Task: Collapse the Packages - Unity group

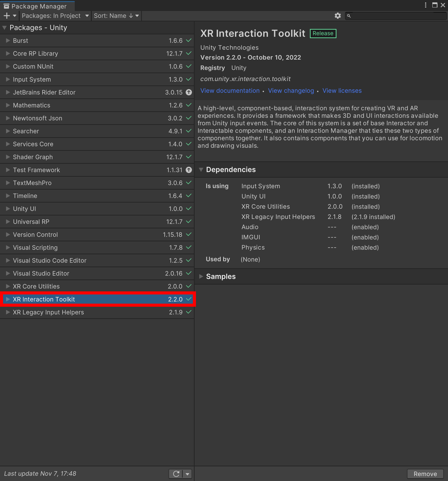Action: [x=4, y=28]
